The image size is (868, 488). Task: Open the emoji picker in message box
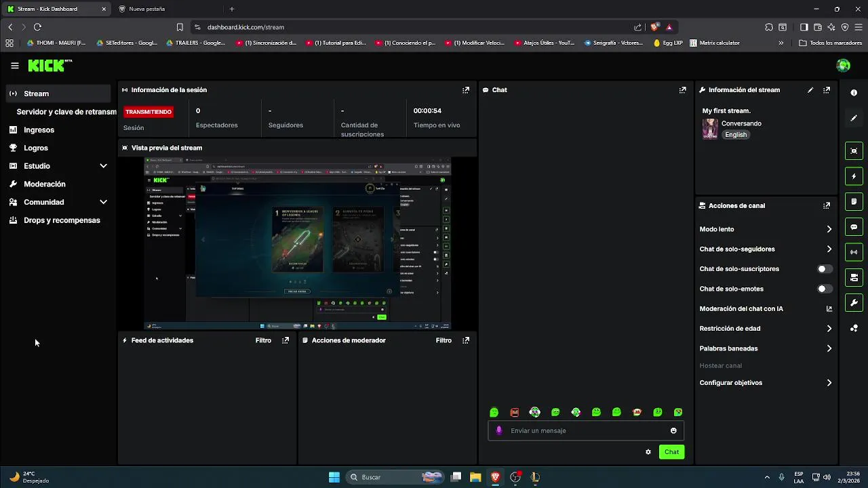(673, 430)
